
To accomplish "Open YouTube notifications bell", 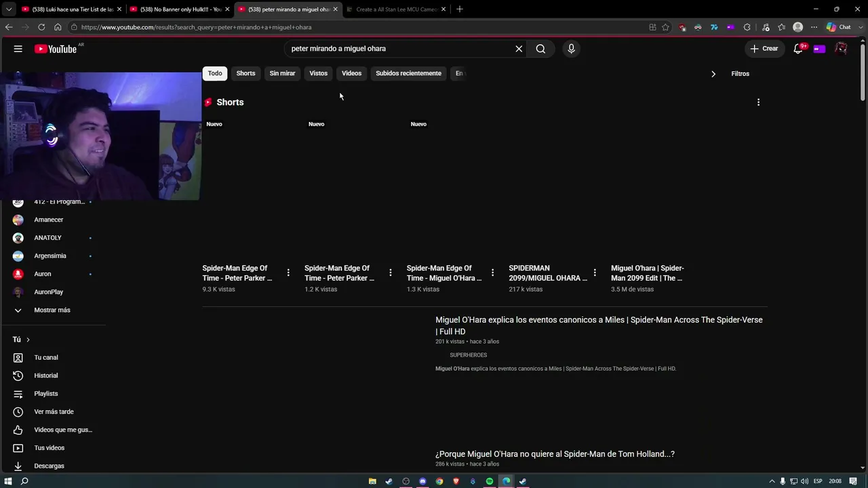I will [x=798, y=49].
